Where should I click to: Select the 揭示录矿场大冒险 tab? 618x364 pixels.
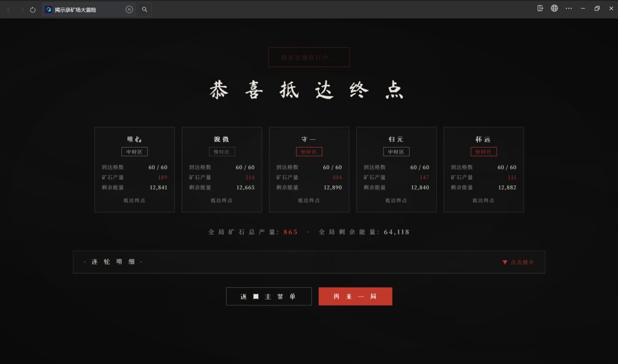89,10
